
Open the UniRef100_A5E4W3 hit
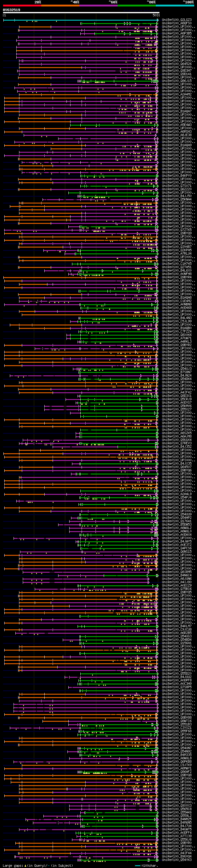pyautogui.click(x=176, y=125)
